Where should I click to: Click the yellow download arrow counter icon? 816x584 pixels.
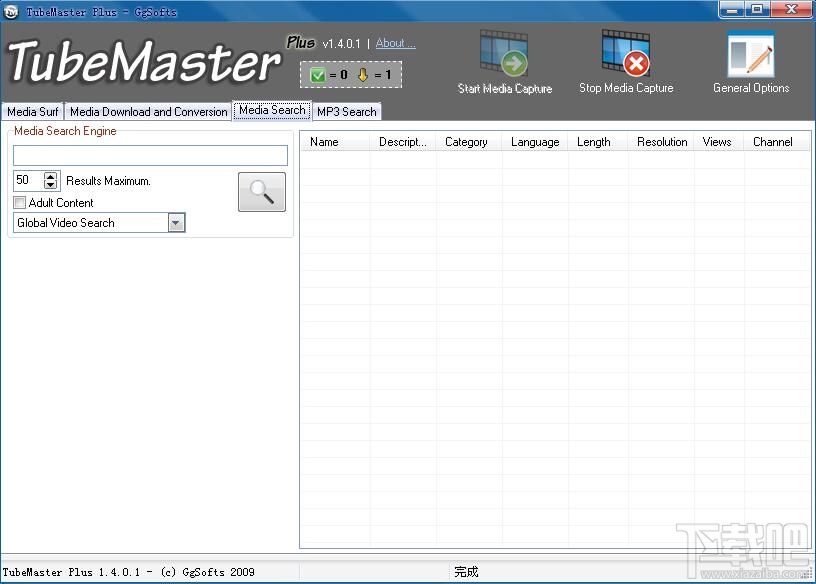363,75
